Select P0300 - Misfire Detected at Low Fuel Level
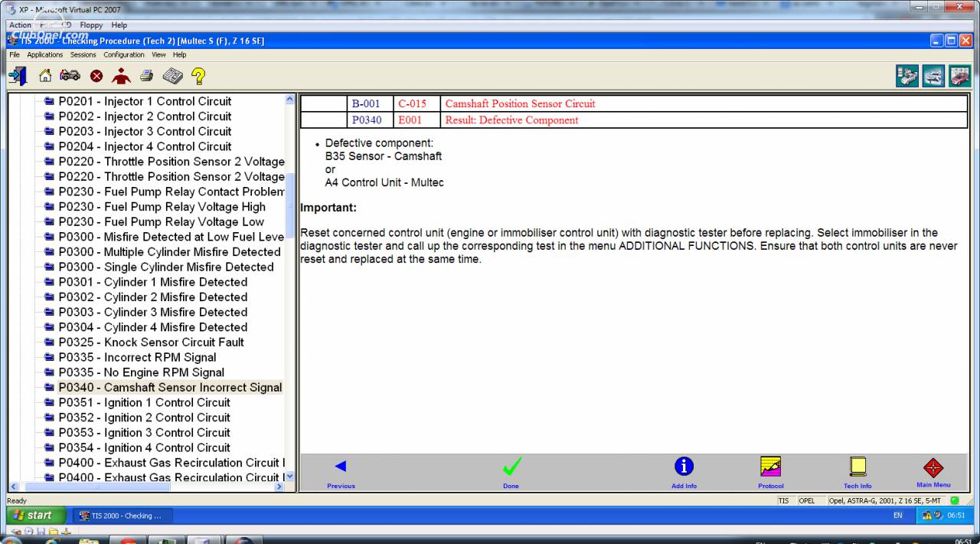The height and width of the screenshot is (544, 980). [171, 237]
